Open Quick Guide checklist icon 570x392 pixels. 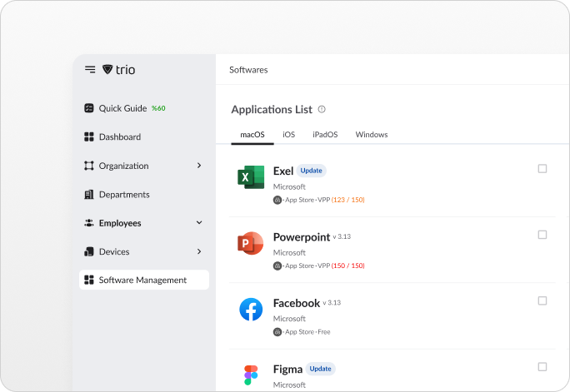point(89,108)
